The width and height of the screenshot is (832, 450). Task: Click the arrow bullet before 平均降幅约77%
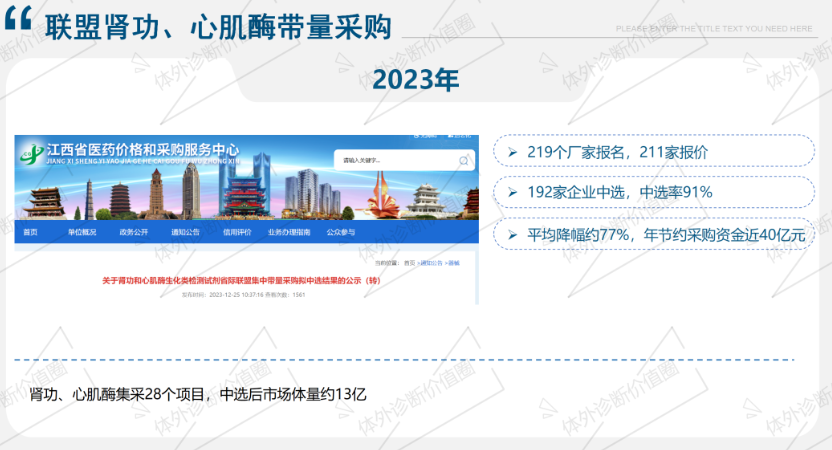[x=513, y=235]
